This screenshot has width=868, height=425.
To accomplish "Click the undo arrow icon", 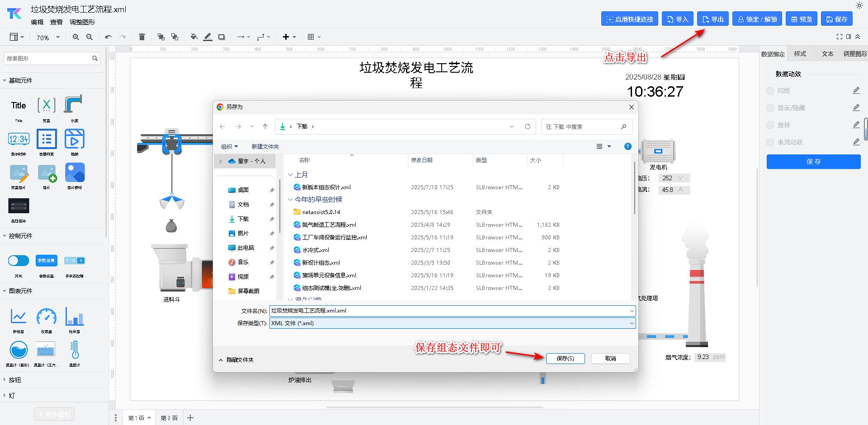I will tap(108, 37).
